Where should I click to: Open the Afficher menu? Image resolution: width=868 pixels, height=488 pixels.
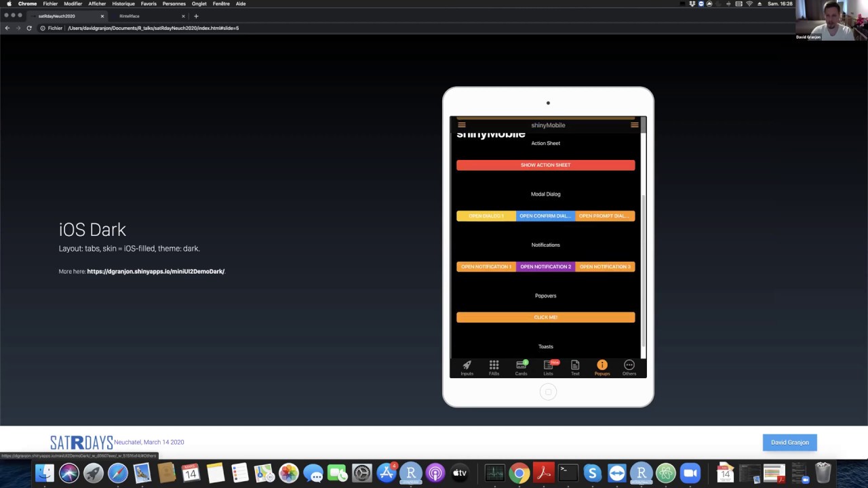97,3
